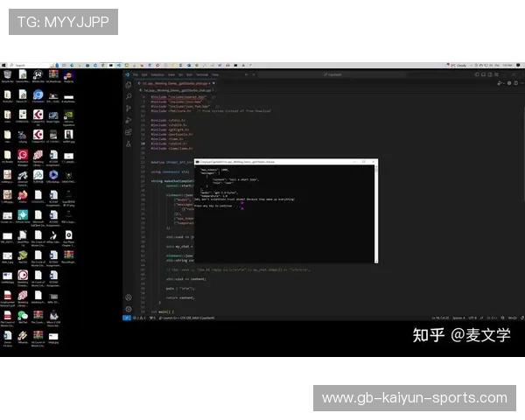Open the Source Control view
Viewport: 525px width, 420px height.
128,108
